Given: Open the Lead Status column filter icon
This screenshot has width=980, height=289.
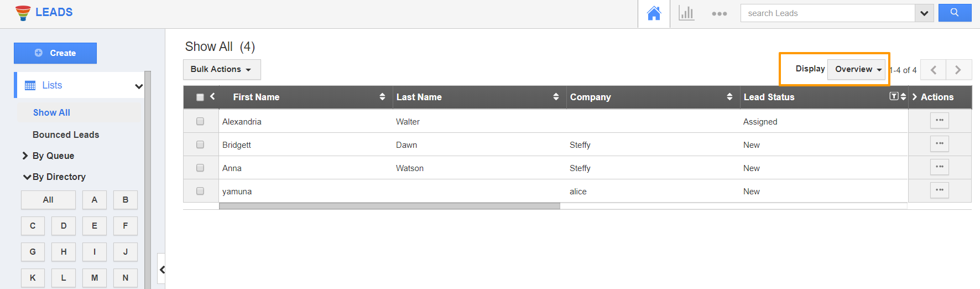Looking at the screenshot, I should tap(894, 96).
